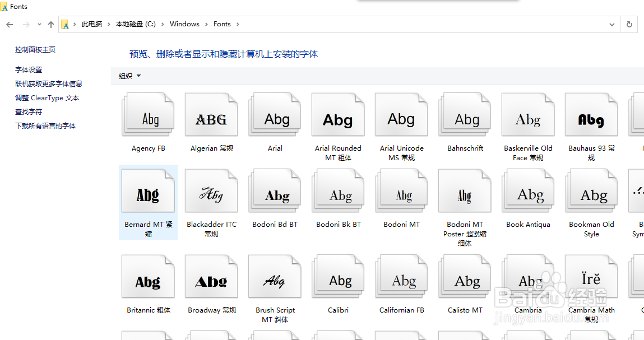Image resolution: width=644 pixels, height=340 pixels.
Task: Click the Fonts breadcrumb segment
Action: [222, 24]
